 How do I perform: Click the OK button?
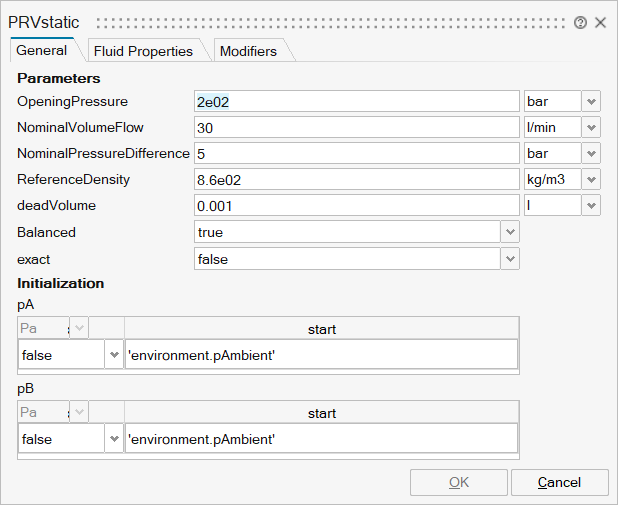pos(458,483)
